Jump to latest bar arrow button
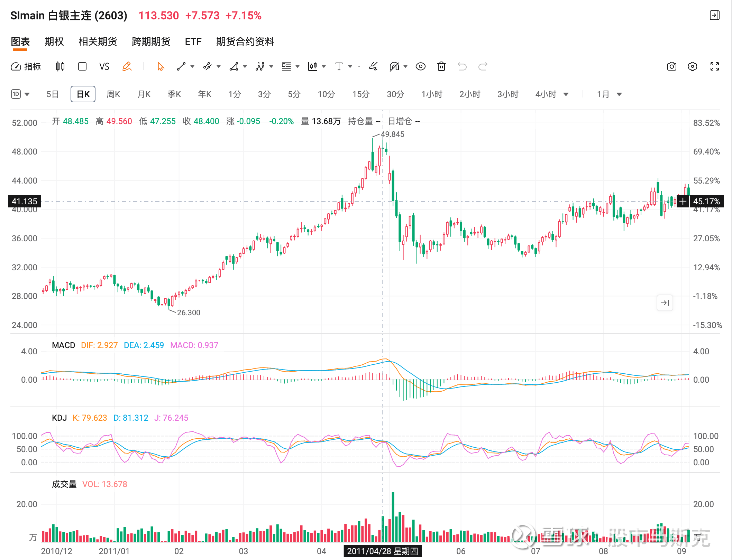The image size is (732, 560). pos(665,303)
